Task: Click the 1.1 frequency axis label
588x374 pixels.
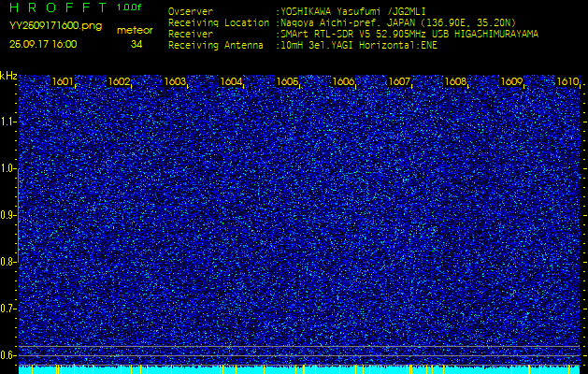Action: 7,122
